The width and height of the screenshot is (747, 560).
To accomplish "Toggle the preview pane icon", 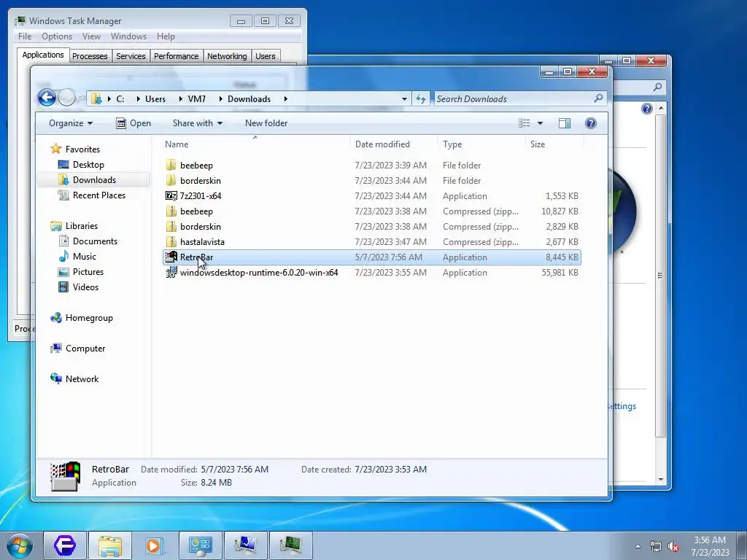I will click(565, 123).
